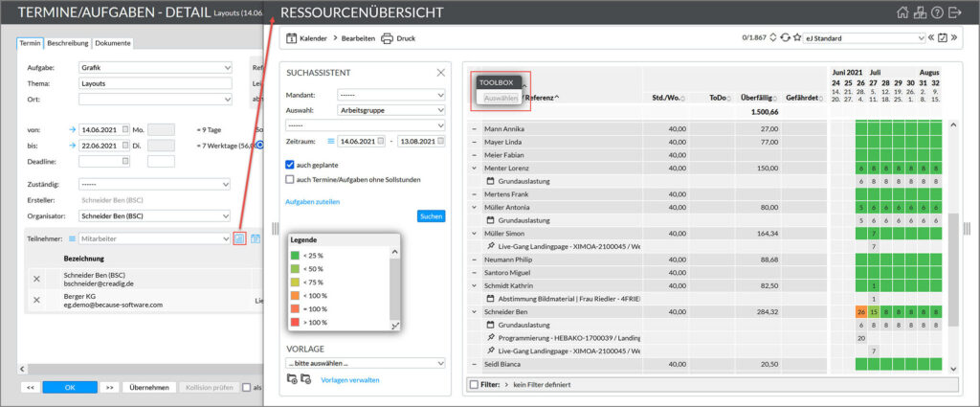The width and height of the screenshot is (980, 407).
Task: Open the Deadline date picker
Action: click(x=125, y=161)
